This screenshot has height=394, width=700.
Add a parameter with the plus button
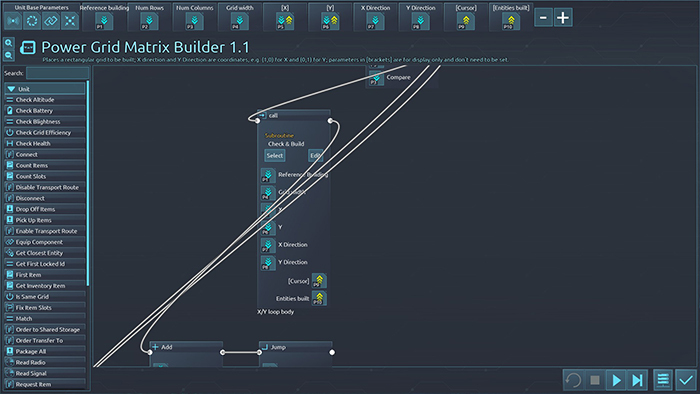pyautogui.click(x=563, y=18)
